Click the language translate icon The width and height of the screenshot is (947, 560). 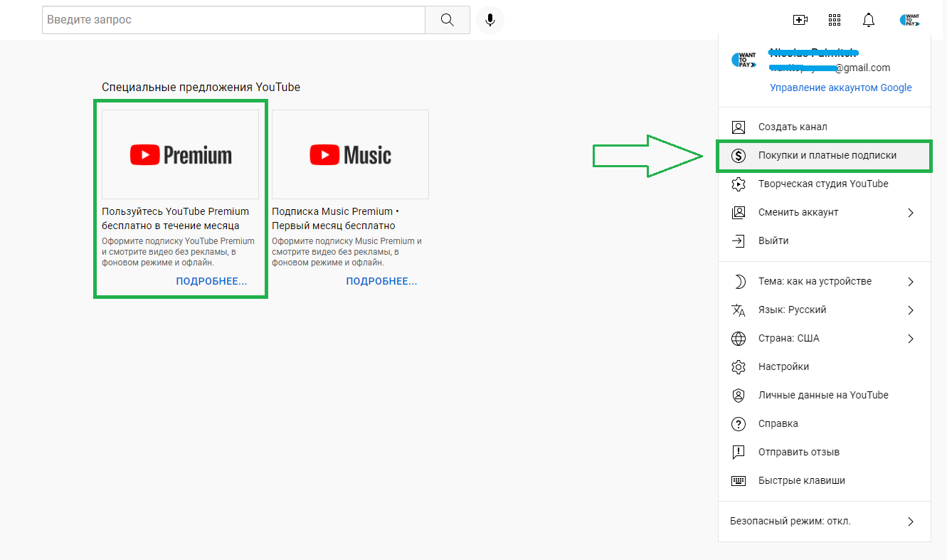click(x=739, y=310)
